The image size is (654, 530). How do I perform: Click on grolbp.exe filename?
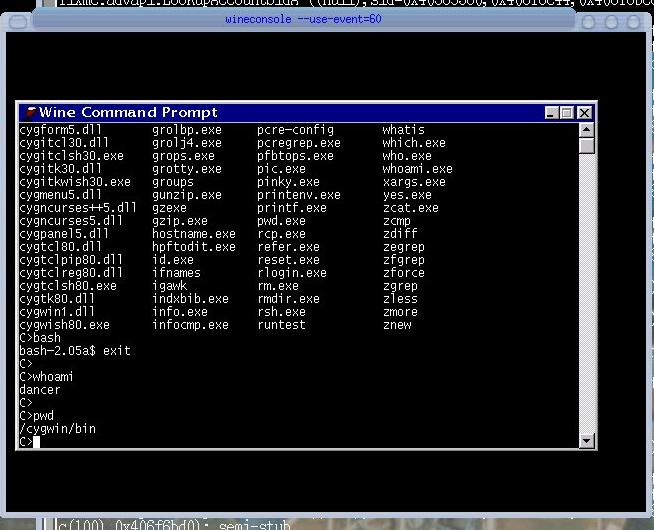187,130
